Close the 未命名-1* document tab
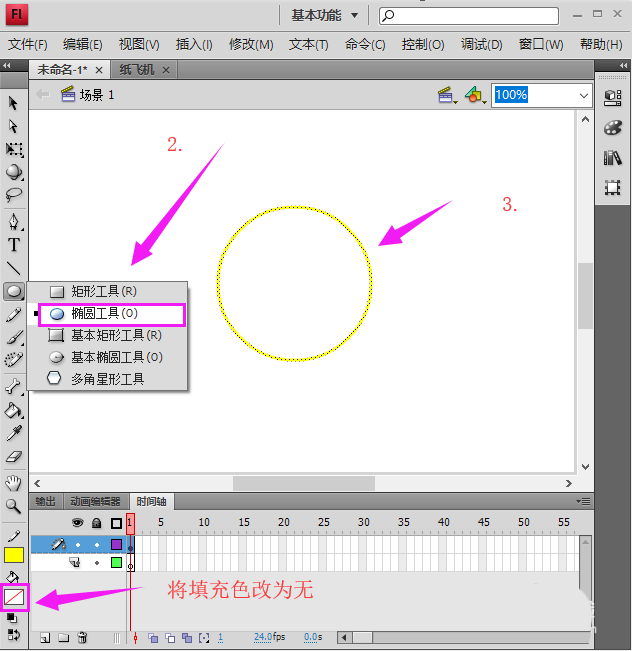This screenshot has height=651, width=632. point(99,70)
